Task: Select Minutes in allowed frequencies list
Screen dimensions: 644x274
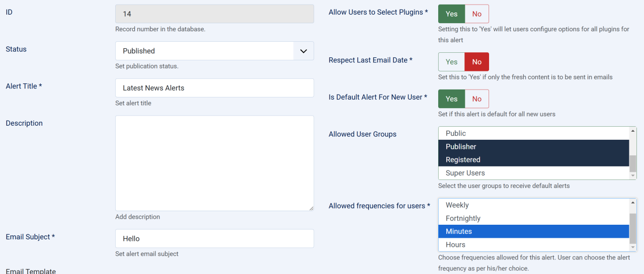Action: coord(533,231)
